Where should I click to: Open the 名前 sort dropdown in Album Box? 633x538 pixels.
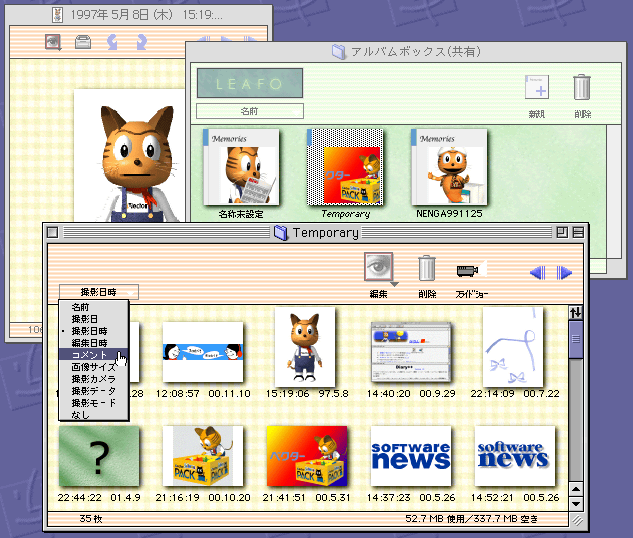click(x=250, y=111)
